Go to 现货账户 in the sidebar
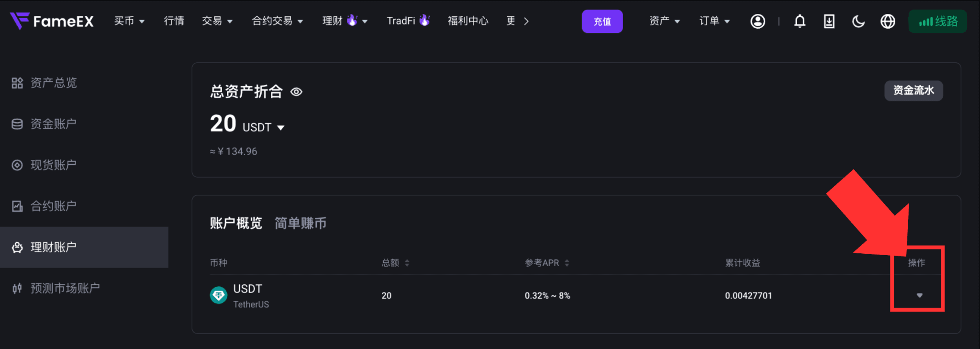 tap(44, 165)
